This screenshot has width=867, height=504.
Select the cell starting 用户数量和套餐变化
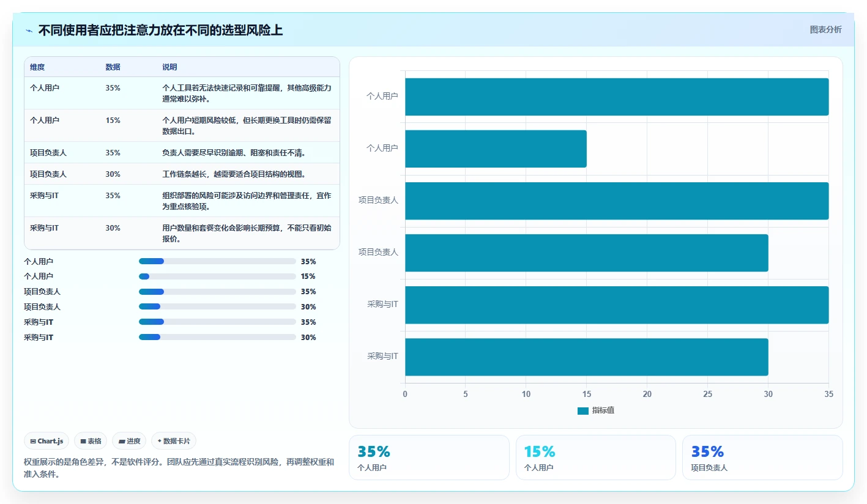coord(247,234)
